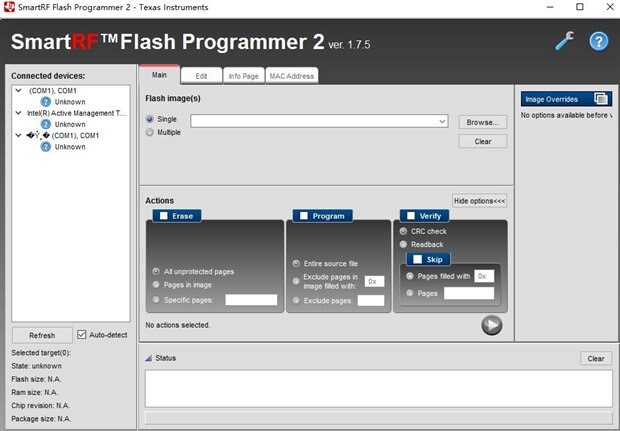
Task: Collapse Status panel using triangle icon
Action: [x=149, y=358]
